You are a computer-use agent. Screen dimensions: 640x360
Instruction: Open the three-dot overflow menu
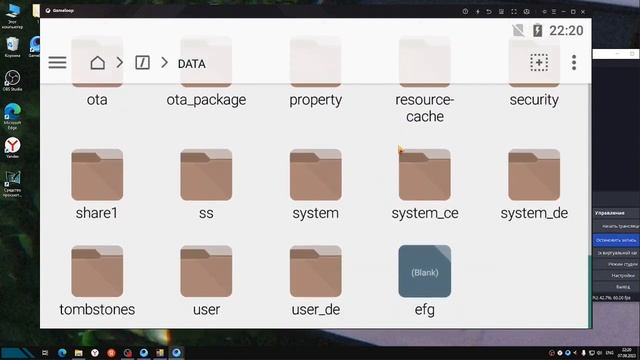pyautogui.click(x=574, y=62)
